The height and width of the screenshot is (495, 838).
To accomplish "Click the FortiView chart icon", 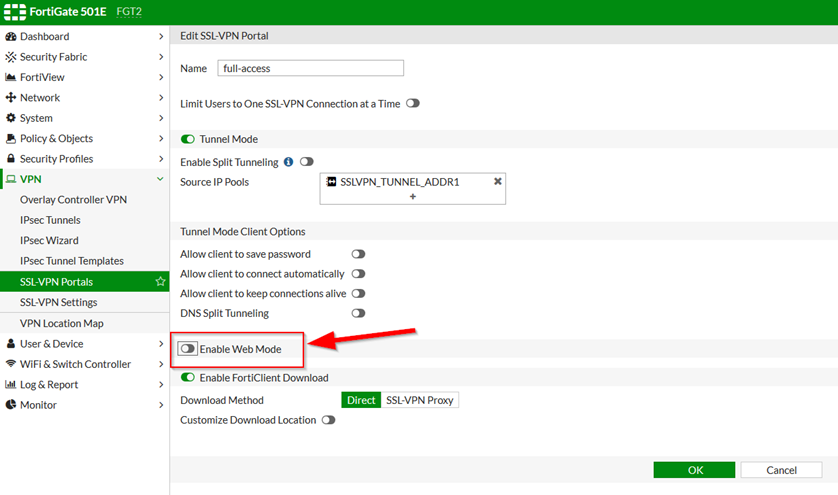I will (x=11, y=78).
